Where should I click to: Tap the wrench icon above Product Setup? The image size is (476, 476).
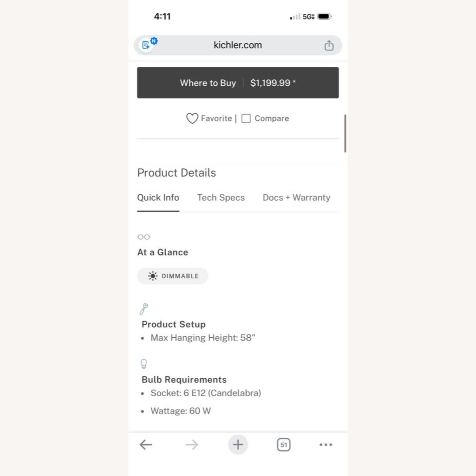(x=144, y=308)
